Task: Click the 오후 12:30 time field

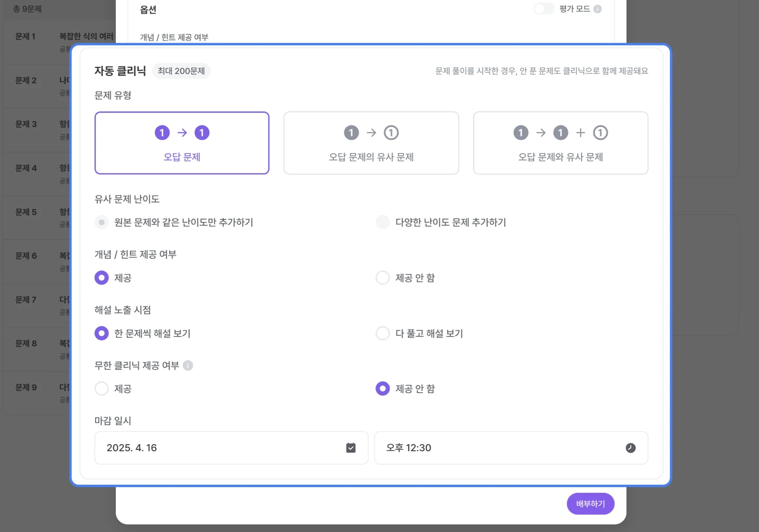Action: 511,448
